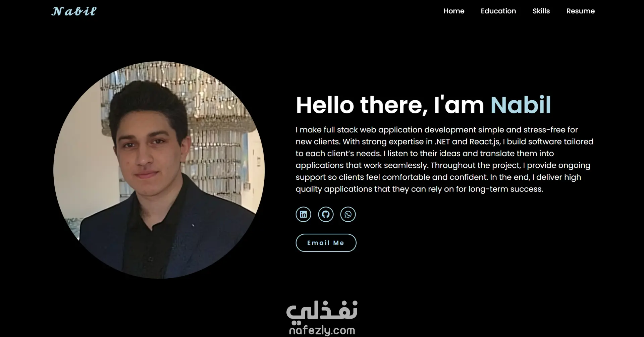Go to the Home nav item

click(x=454, y=11)
